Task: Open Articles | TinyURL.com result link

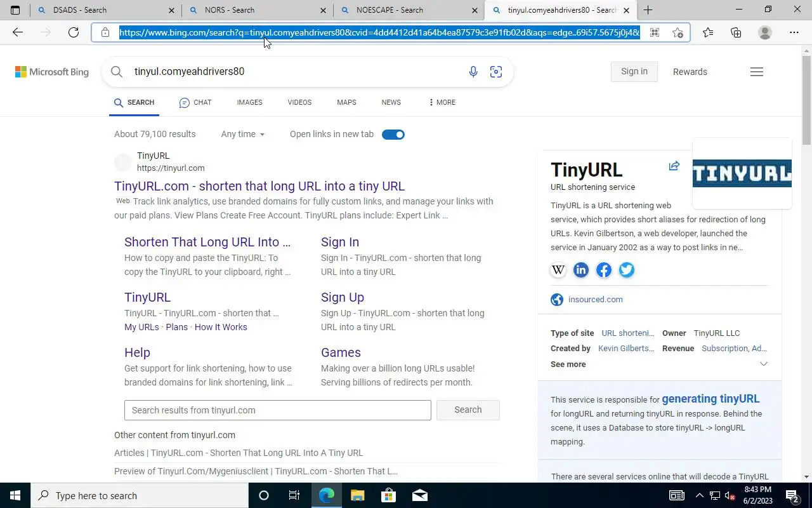Action: click(239, 453)
